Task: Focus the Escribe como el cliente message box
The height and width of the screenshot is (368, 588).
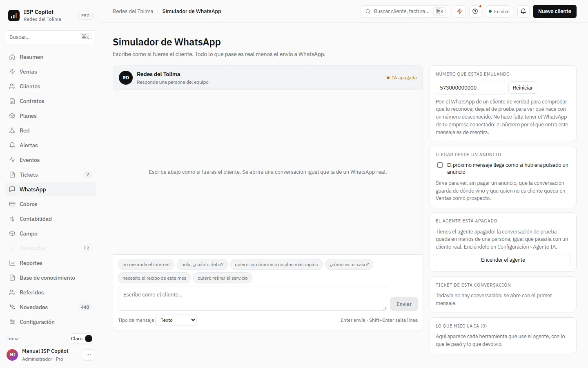Action: coord(252,298)
